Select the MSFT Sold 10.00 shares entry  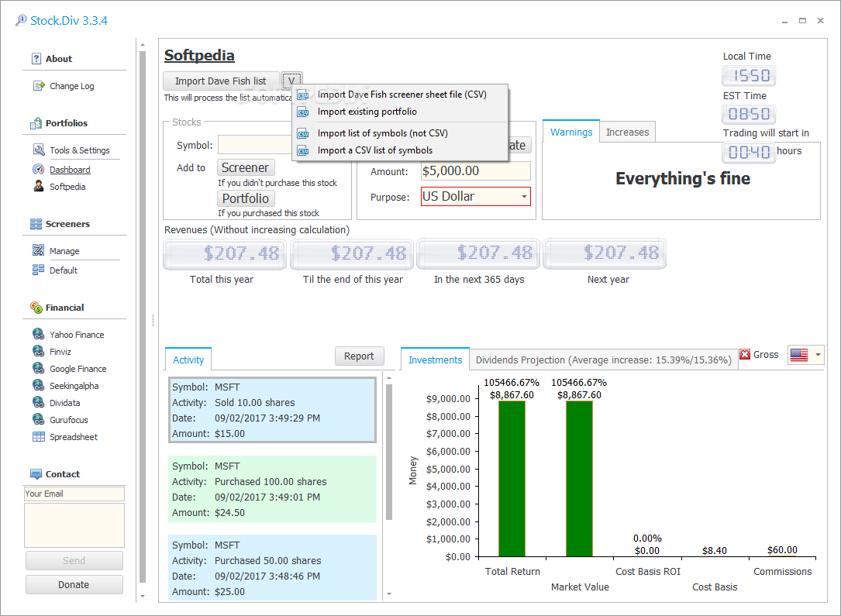pos(273,410)
